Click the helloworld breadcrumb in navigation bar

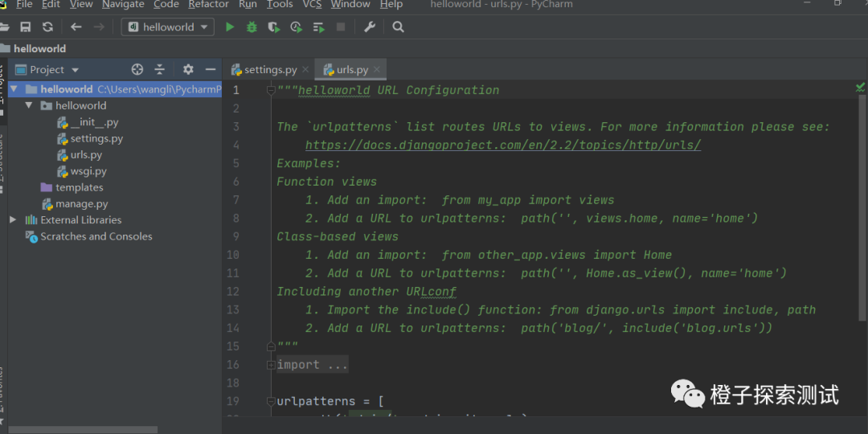click(40, 49)
